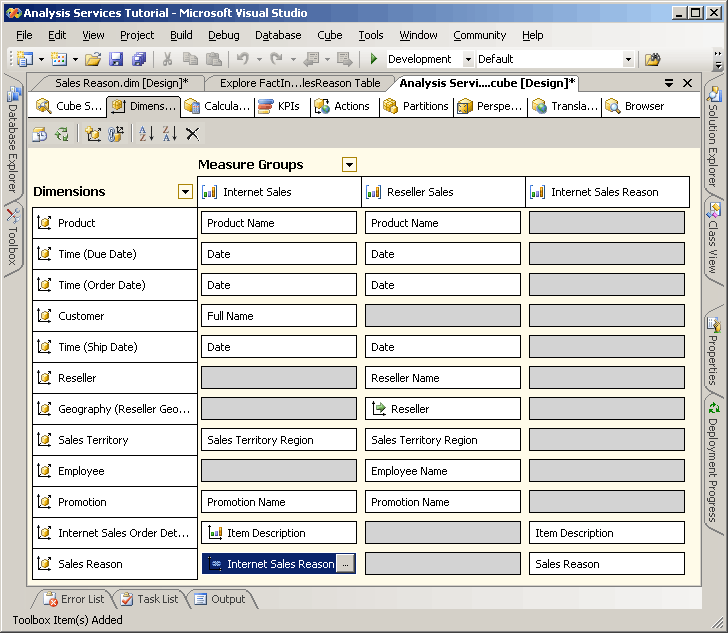This screenshot has width=728, height=633.
Task: Switch to the Calculations tab
Action: [218, 106]
